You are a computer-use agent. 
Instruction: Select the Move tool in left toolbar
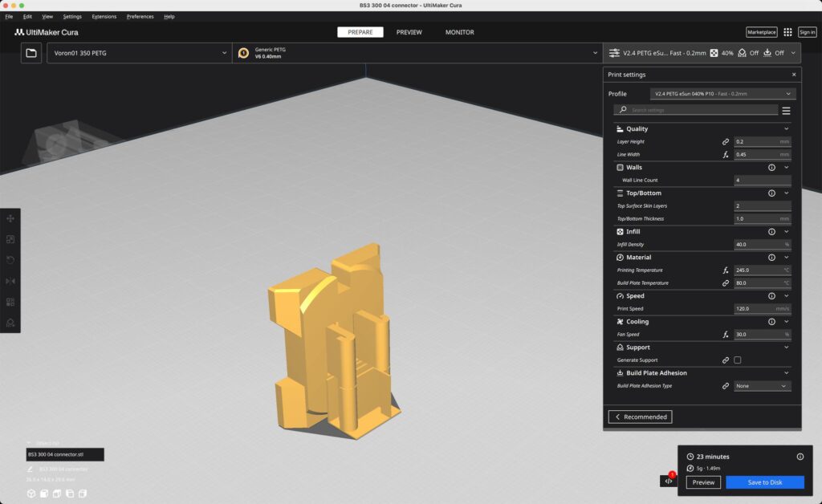(x=10, y=218)
